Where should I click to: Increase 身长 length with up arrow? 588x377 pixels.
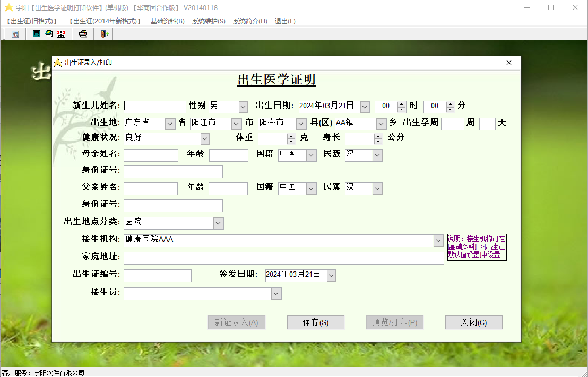[x=378, y=136]
